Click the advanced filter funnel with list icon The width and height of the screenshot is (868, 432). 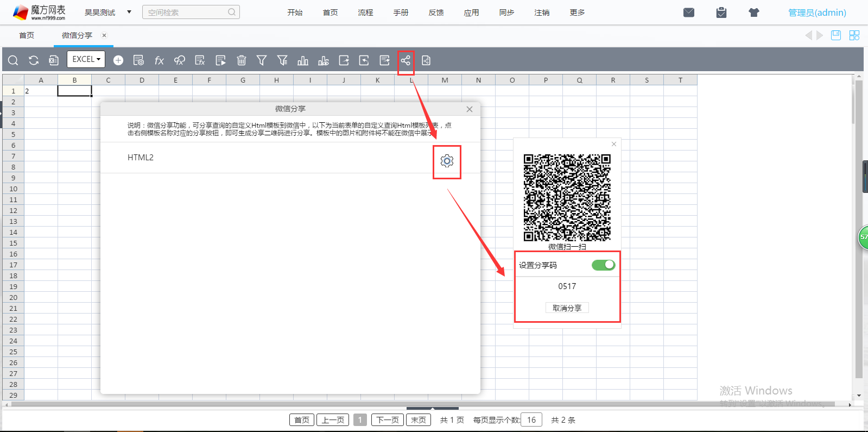point(282,60)
